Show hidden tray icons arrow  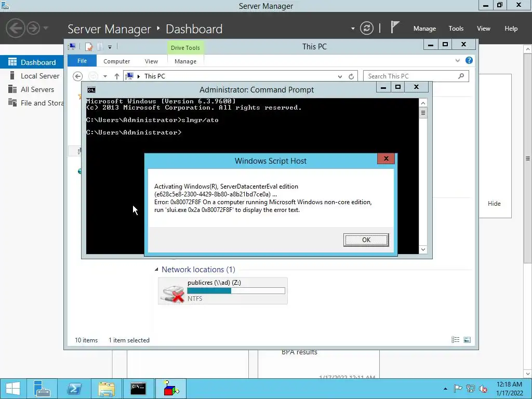pyautogui.click(x=445, y=389)
